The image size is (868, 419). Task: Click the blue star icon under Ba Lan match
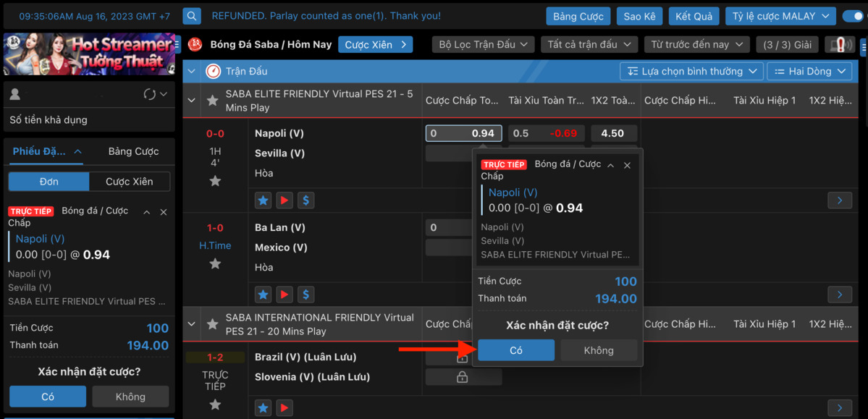click(x=263, y=295)
